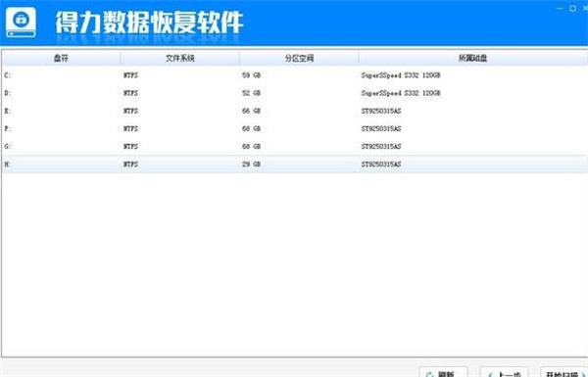Image resolution: width=588 pixels, height=377 pixels.
Task: Sort by the 文件系统 column header
Action: coord(180,58)
